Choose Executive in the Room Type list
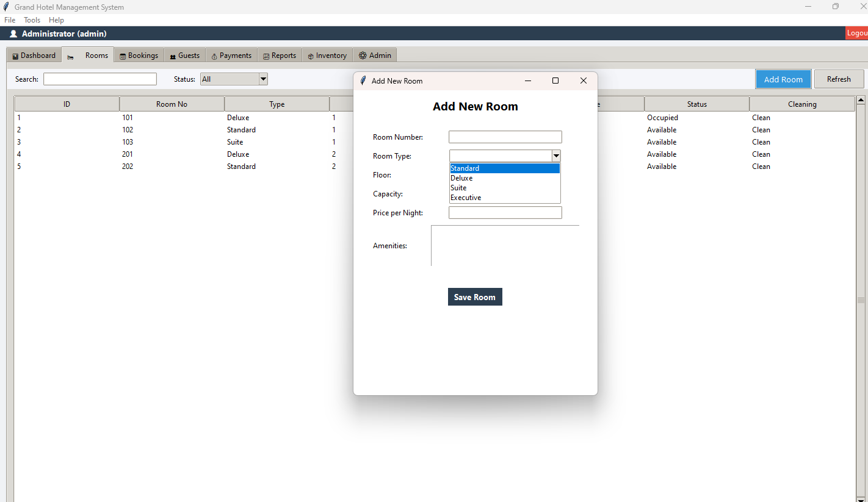 pyautogui.click(x=466, y=198)
